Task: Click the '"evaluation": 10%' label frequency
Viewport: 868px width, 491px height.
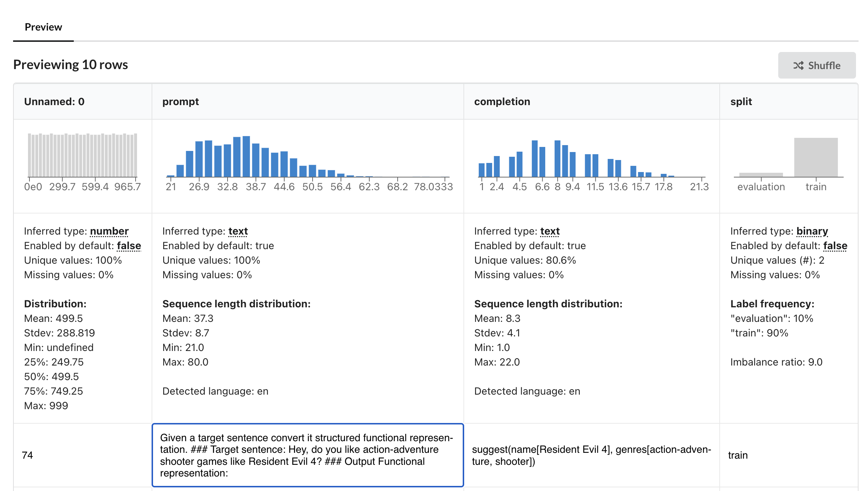Action: (x=772, y=319)
